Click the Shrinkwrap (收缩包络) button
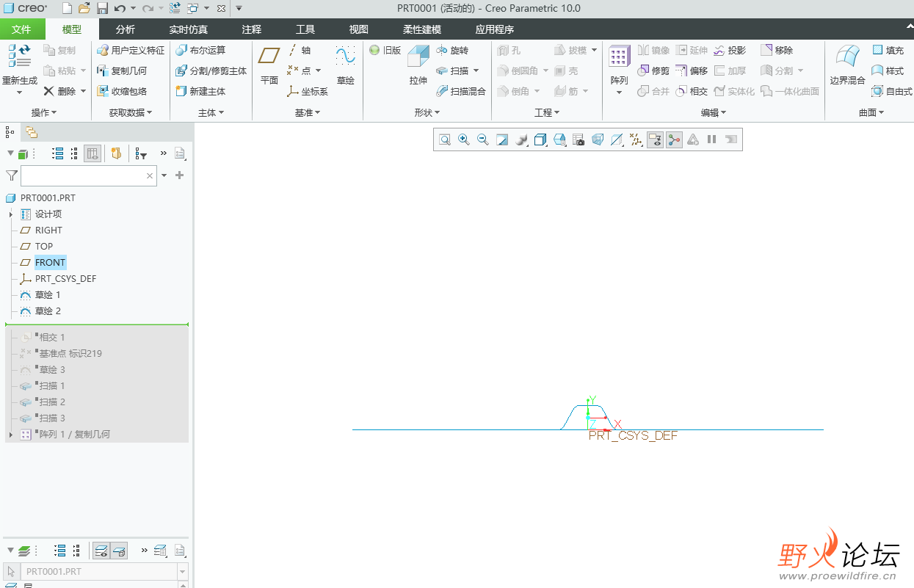914x588 pixels. click(122, 91)
